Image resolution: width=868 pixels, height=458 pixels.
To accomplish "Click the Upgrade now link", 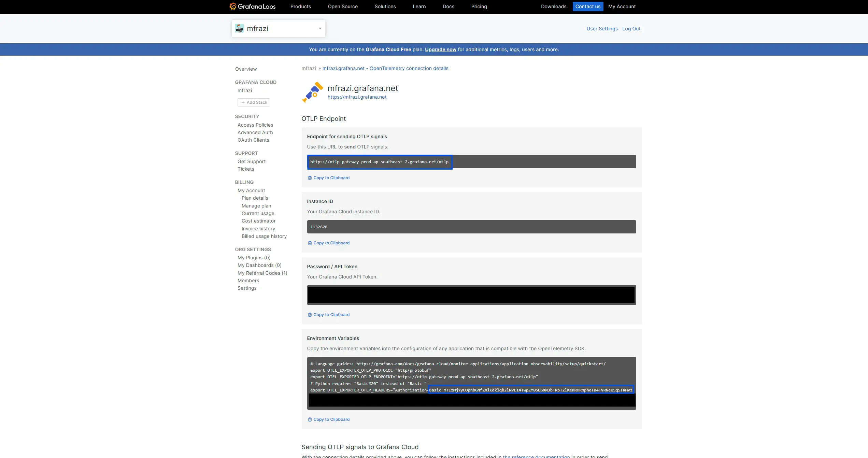I will tap(440, 49).
